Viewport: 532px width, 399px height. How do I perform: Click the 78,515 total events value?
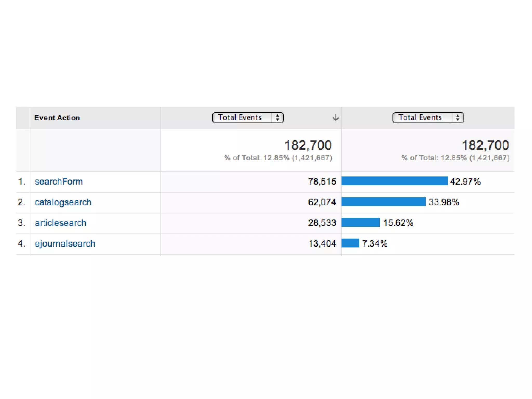322,181
